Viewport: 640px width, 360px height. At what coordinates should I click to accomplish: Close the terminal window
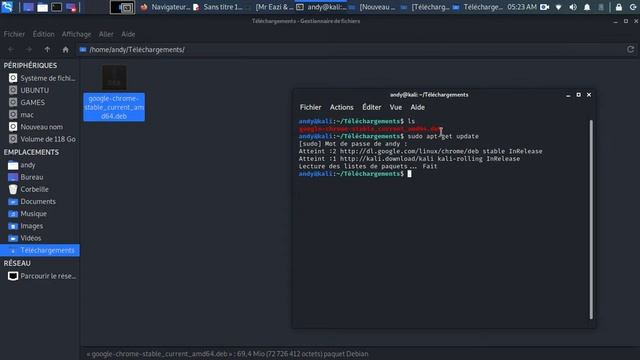click(x=589, y=95)
